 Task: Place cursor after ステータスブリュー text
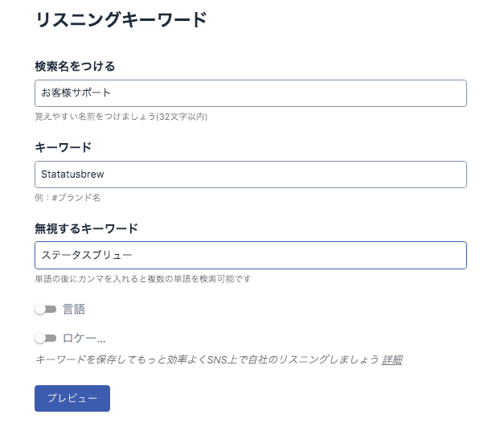pos(133,256)
